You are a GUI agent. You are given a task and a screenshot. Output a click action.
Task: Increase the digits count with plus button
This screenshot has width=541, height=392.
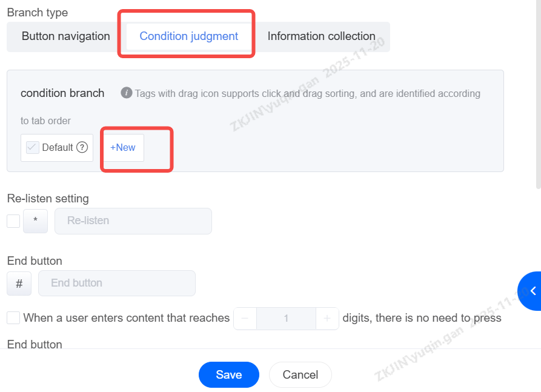[327, 318]
